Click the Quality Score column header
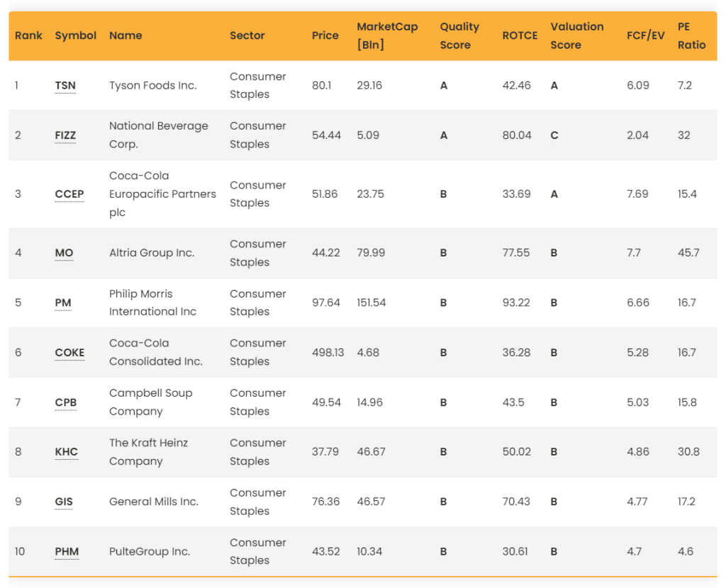 (x=459, y=35)
